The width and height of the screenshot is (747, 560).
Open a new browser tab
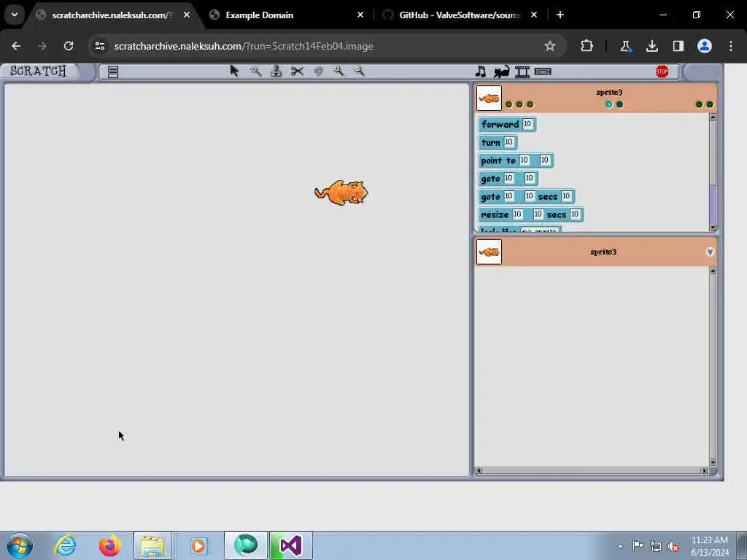[560, 15]
